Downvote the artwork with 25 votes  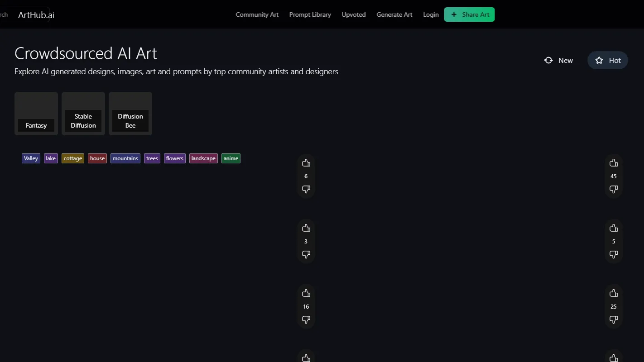point(613,319)
